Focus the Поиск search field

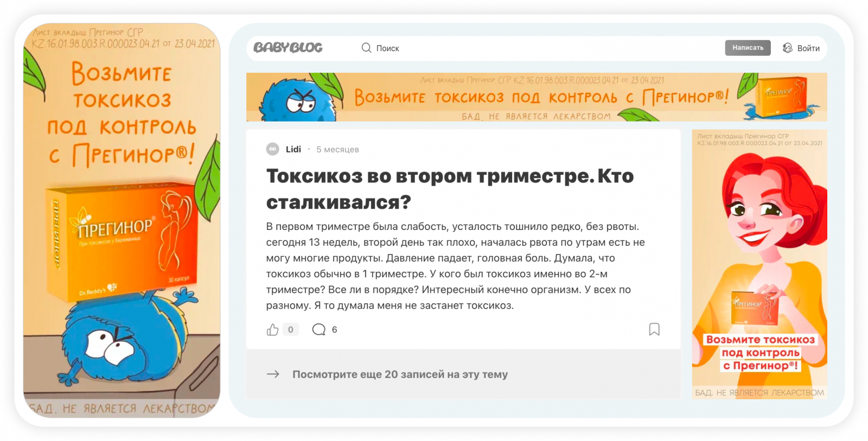387,48
